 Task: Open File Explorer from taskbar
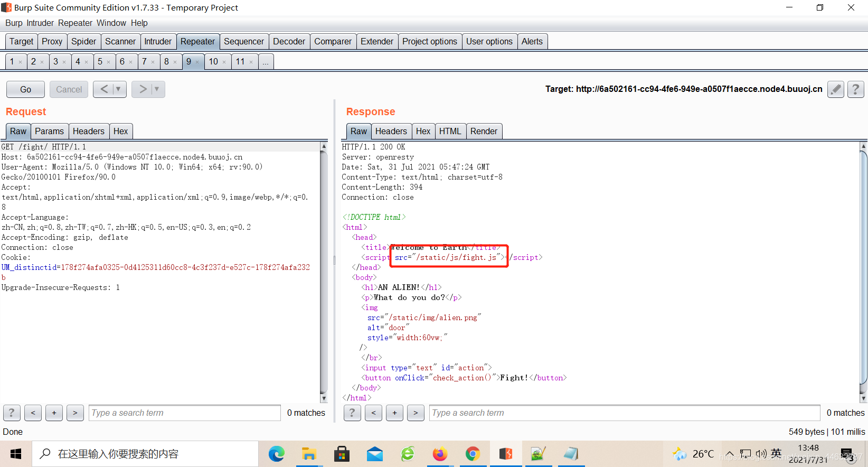pos(309,454)
